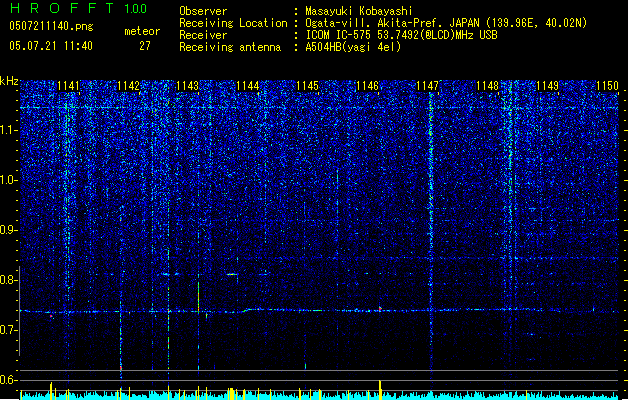The height and width of the screenshot is (400, 629).
Task: Click the HROFFT 1.0.0 title text
Action: pyautogui.click(x=78, y=8)
